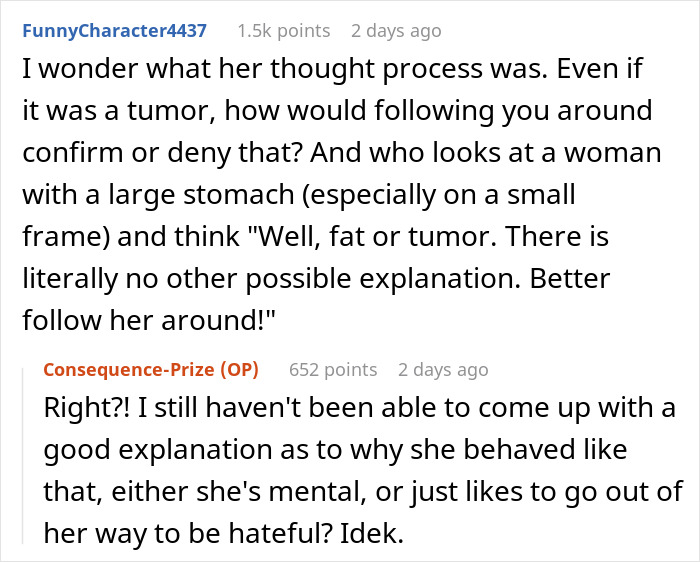This screenshot has width=700, height=562.
Task: Click the final line "her way to be hateful? Idek."
Action: point(224,533)
